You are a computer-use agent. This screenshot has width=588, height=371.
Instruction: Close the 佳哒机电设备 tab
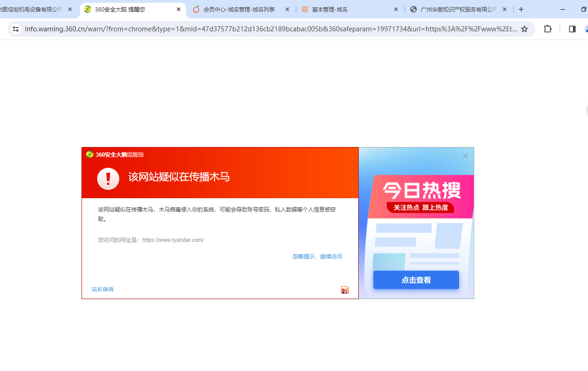coord(70,9)
